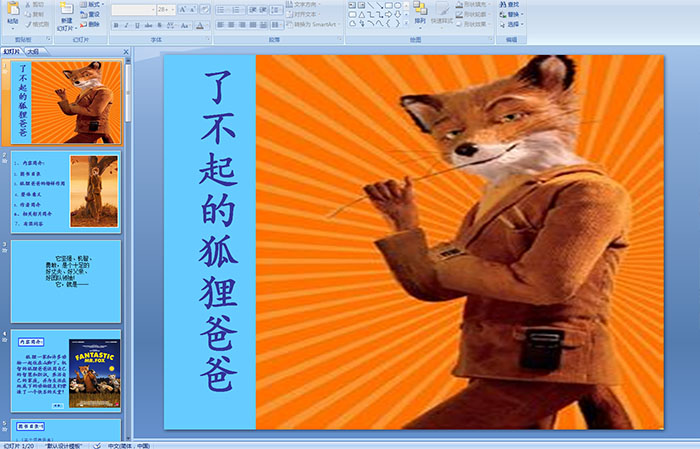The image size is (700, 449).
Task: Open the Layout (版式) dropdown
Action: pos(92,4)
